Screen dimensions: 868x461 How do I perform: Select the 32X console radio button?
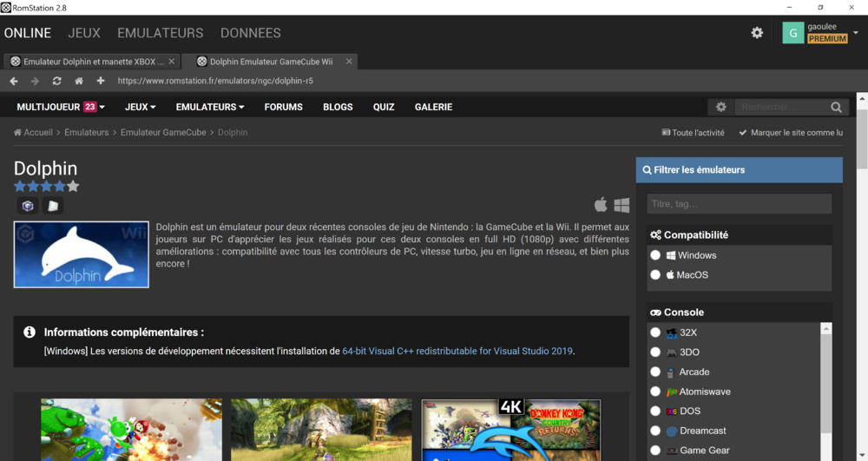[655, 333]
